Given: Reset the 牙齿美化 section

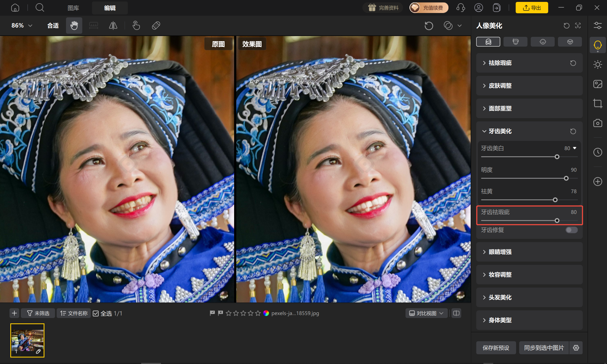Looking at the screenshot, I should [573, 131].
